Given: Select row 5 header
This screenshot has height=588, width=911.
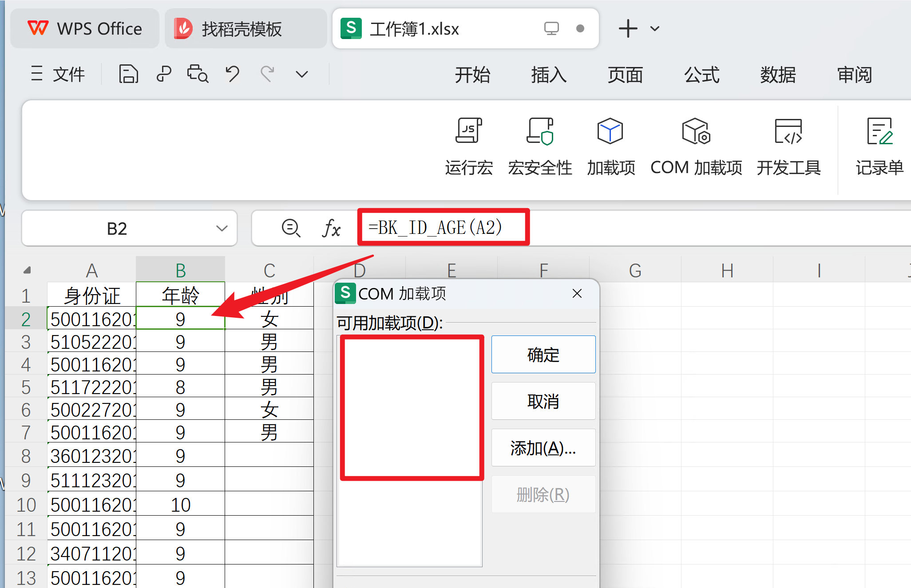Looking at the screenshot, I should coord(26,387).
